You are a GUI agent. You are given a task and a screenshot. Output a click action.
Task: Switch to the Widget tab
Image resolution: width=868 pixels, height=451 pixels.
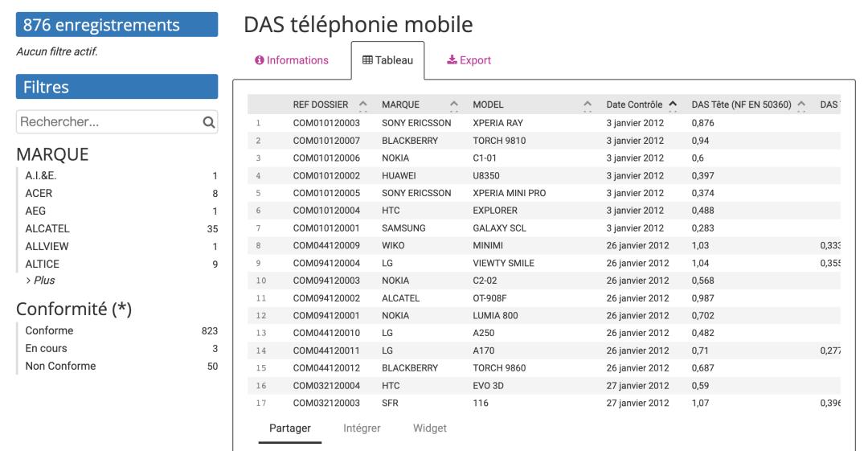429,428
